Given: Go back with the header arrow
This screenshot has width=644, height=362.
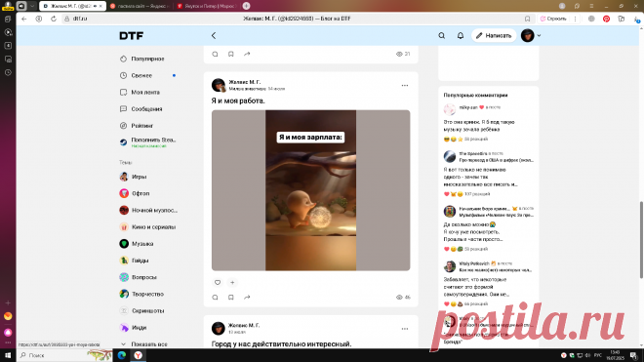Looking at the screenshot, I should click(x=214, y=36).
